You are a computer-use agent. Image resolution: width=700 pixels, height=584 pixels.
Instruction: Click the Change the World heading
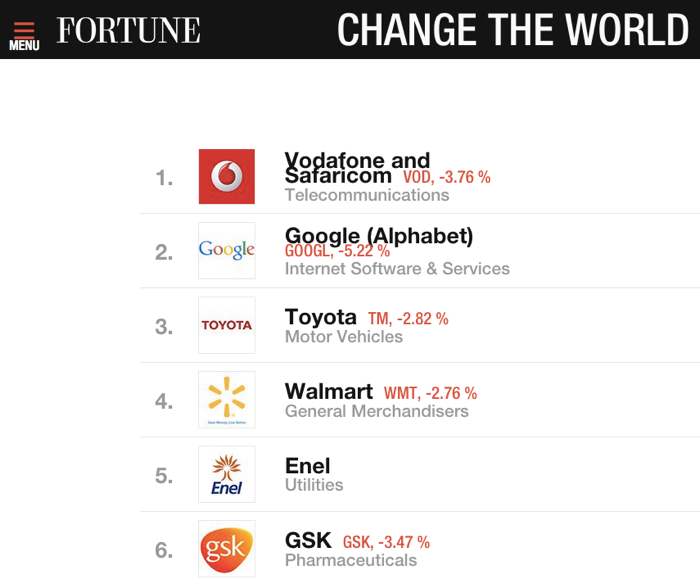pyautogui.click(x=513, y=30)
